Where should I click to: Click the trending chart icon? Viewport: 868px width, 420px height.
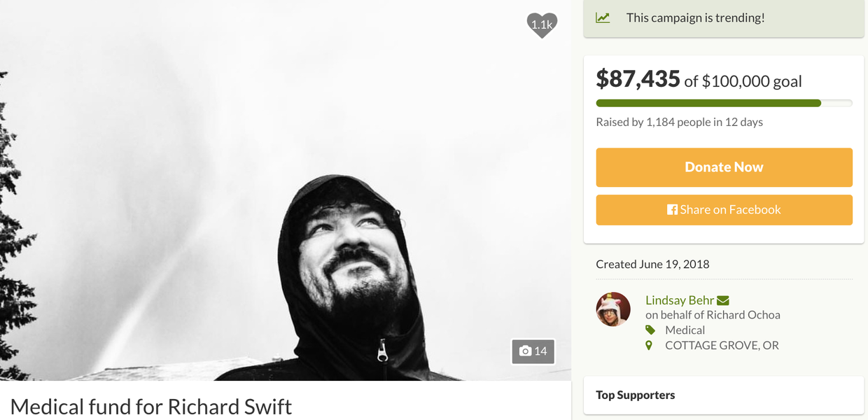pyautogui.click(x=603, y=18)
